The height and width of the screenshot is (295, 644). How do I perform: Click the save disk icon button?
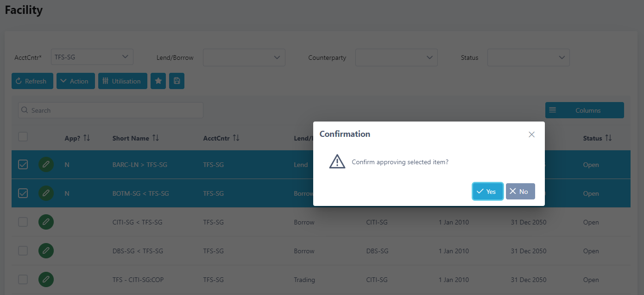(177, 81)
